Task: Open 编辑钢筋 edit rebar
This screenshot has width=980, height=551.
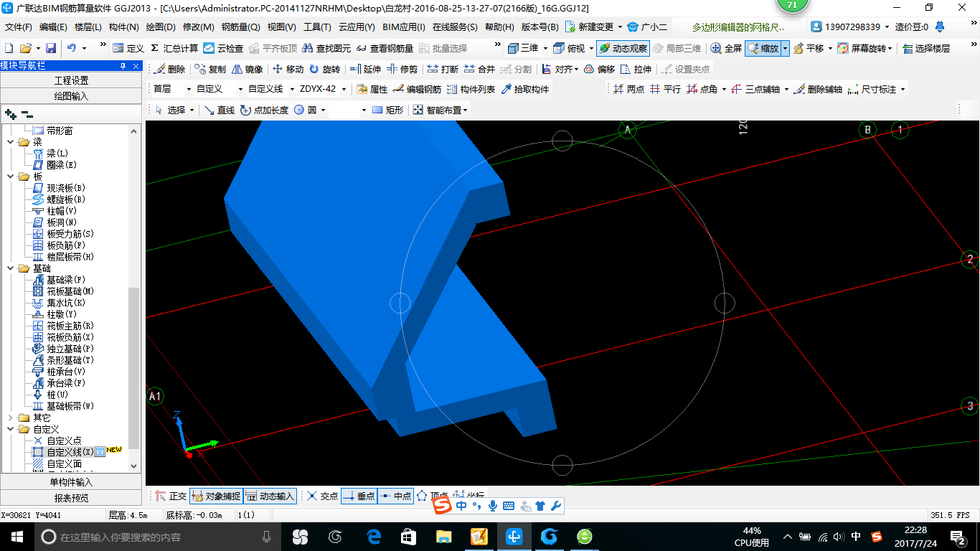Action: pos(417,89)
